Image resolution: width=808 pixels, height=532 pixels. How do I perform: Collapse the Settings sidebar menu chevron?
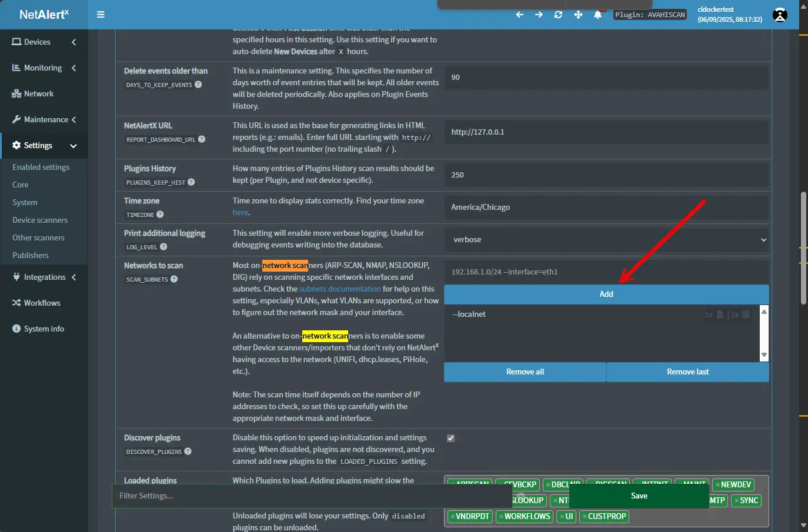point(74,146)
